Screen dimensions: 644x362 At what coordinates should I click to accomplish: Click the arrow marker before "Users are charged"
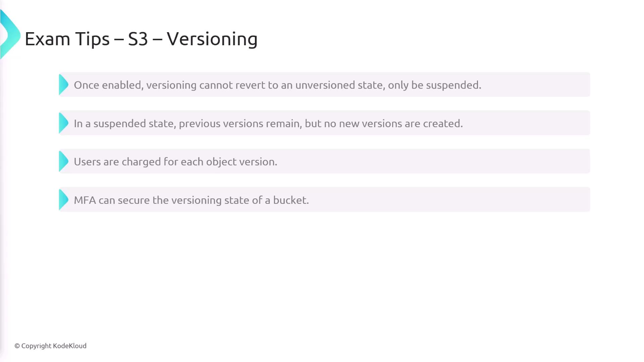coord(63,161)
